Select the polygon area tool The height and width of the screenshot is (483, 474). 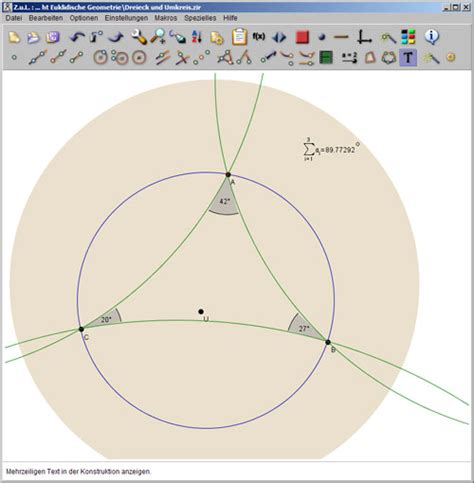tap(370, 58)
